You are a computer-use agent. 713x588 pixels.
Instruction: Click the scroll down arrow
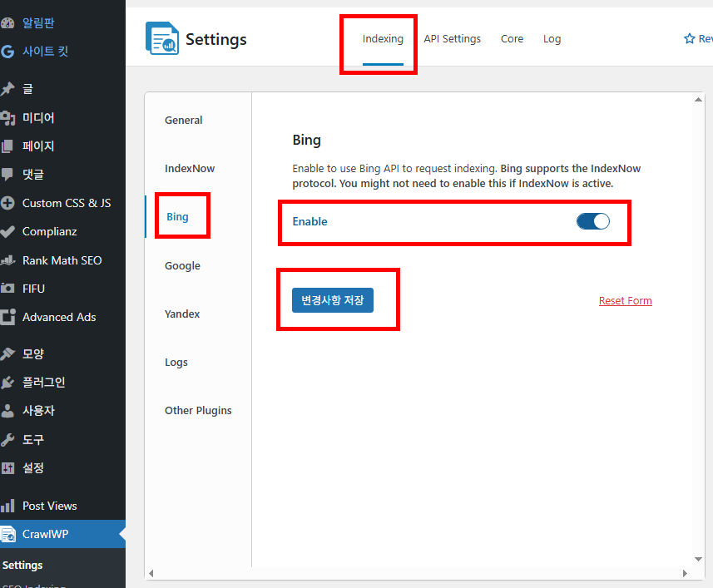pyautogui.click(x=699, y=560)
